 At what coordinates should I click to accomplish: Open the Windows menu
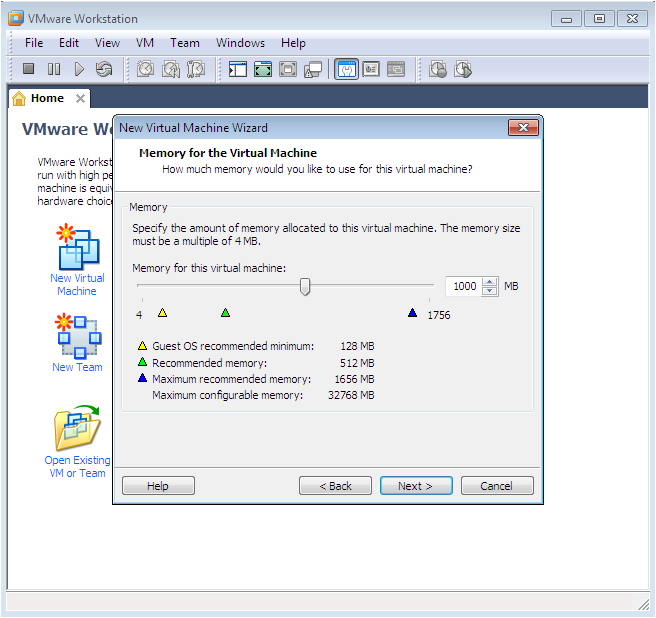click(240, 43)
